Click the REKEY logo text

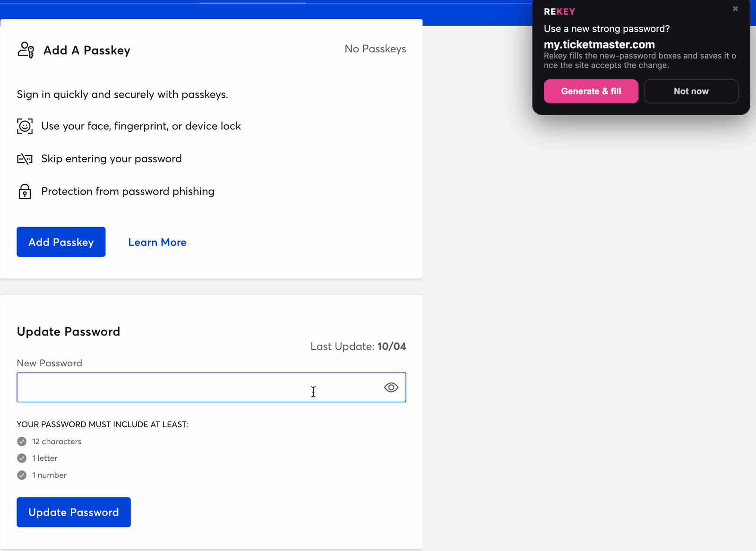point(559,12)
